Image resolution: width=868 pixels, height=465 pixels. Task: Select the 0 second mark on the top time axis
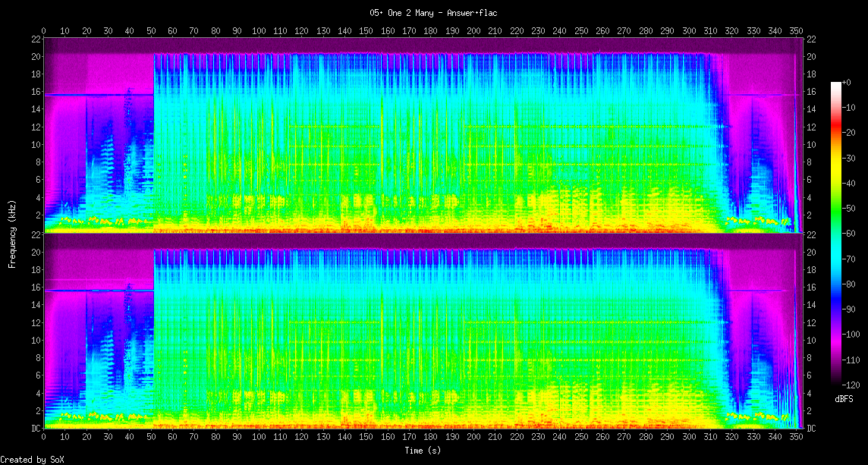point(44,31)
